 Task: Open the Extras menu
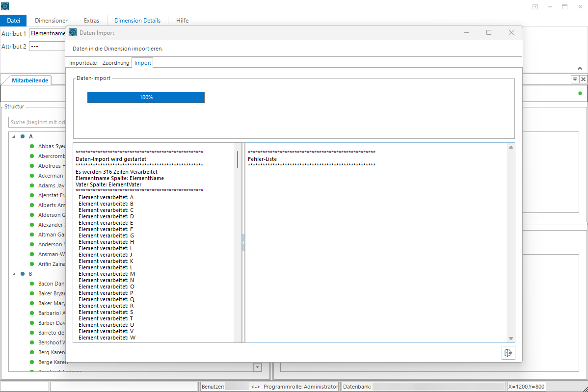tap(91, 21)
